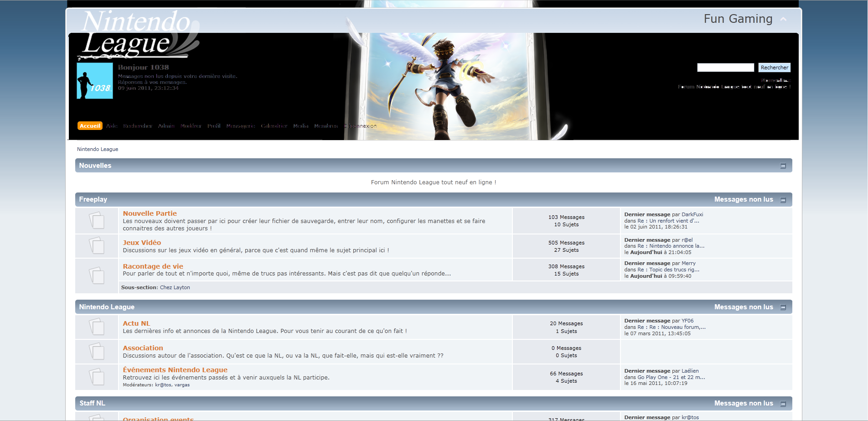Open the Association forum

pos(143,348)
